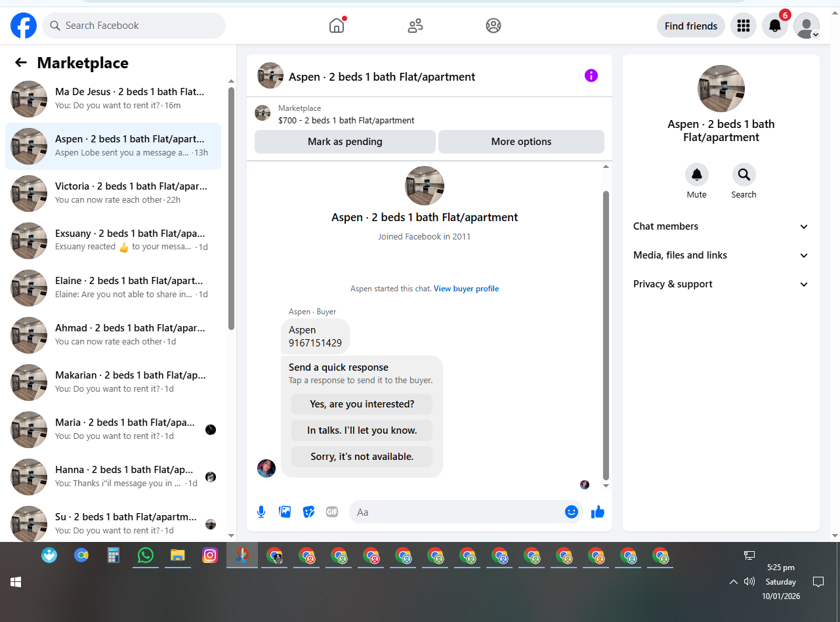Mute this conversation with the bell icon
840x622 pixels.
(x=697, y=175)
